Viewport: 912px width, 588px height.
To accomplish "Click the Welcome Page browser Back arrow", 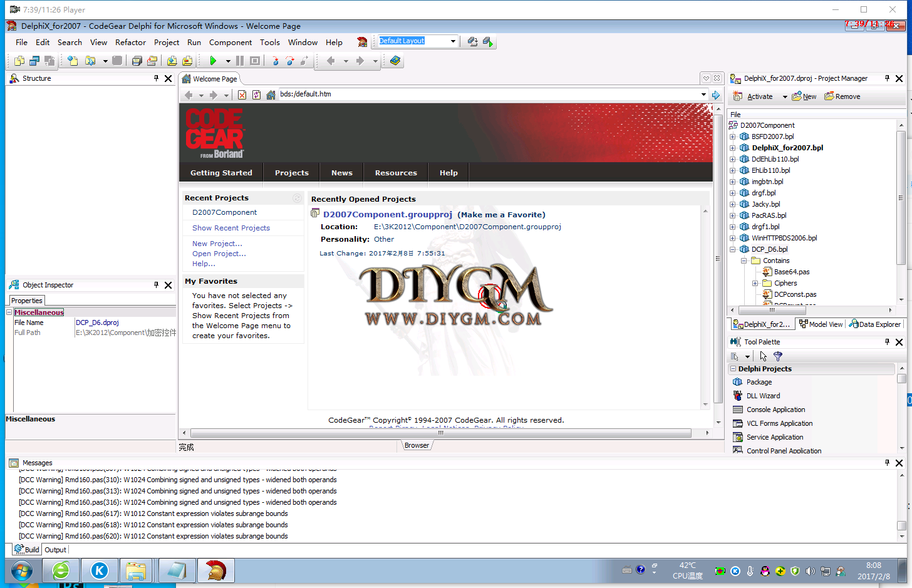I will click(x=189, y=95).
